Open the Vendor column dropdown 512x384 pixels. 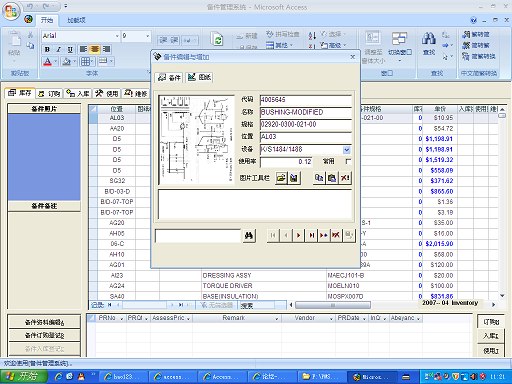click(x=331, y=319)
